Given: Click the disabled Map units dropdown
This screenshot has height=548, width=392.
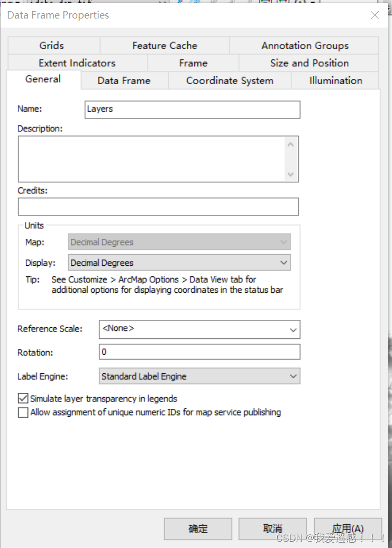Looking at the screenshot, I should [179, 242].
